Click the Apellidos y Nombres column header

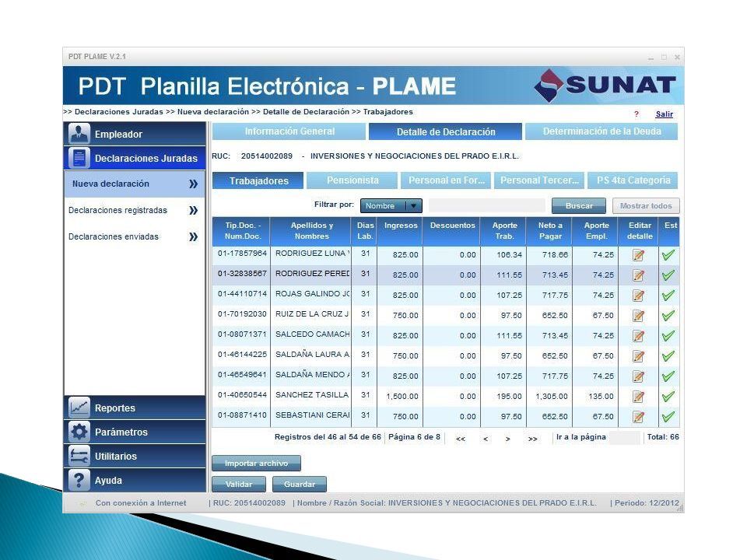[x=311, y=231]
